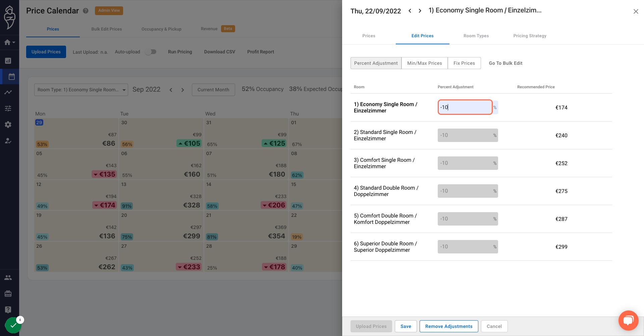This screenshot has width=644, height=336.
Task: Toggle the Auto-upload switch
Action: tap(151, 52)
